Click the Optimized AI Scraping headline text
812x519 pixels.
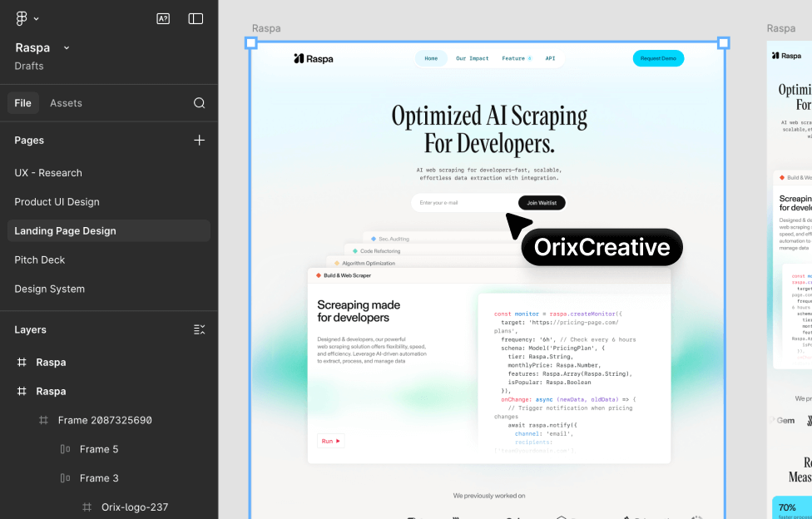[x=489, y=130]
